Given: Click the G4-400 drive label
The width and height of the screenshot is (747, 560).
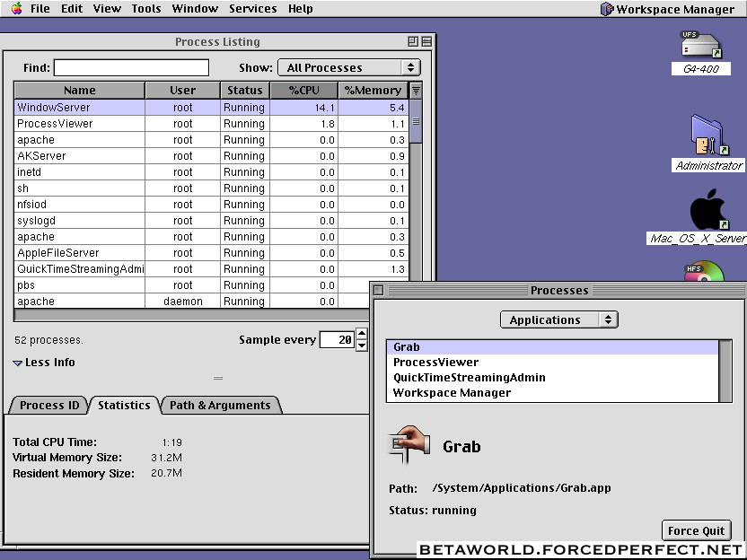Looking at the screenshot, I should coord(701,68).
